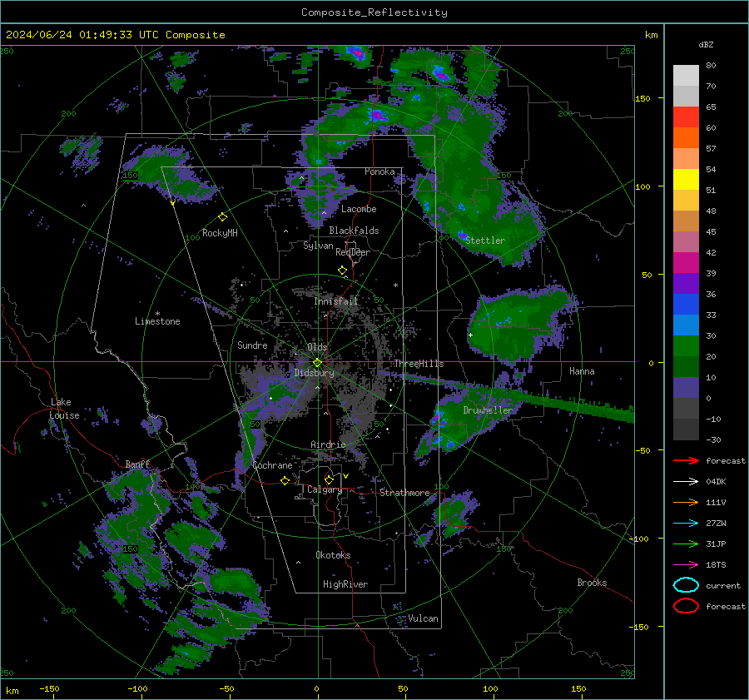
Task: Click the HighRiver city label
Action: (345, 584)
